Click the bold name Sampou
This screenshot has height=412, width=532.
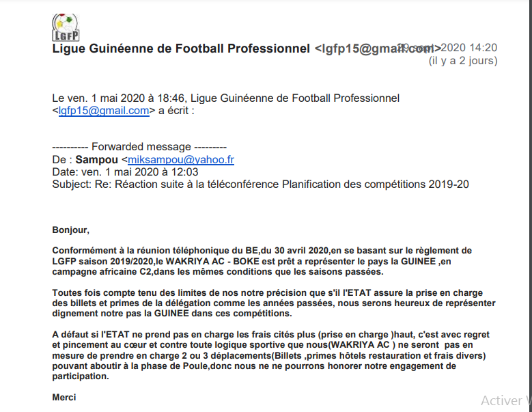(x=94, y=160)
